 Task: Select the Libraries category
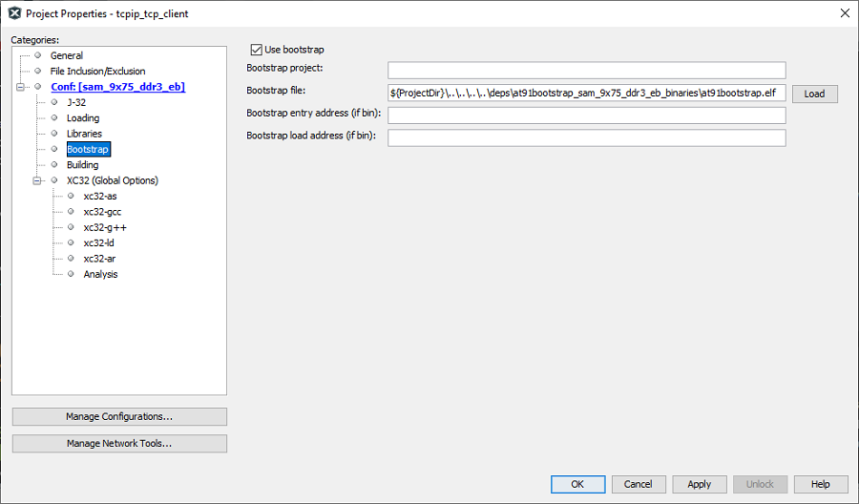[x=84, y=134]
